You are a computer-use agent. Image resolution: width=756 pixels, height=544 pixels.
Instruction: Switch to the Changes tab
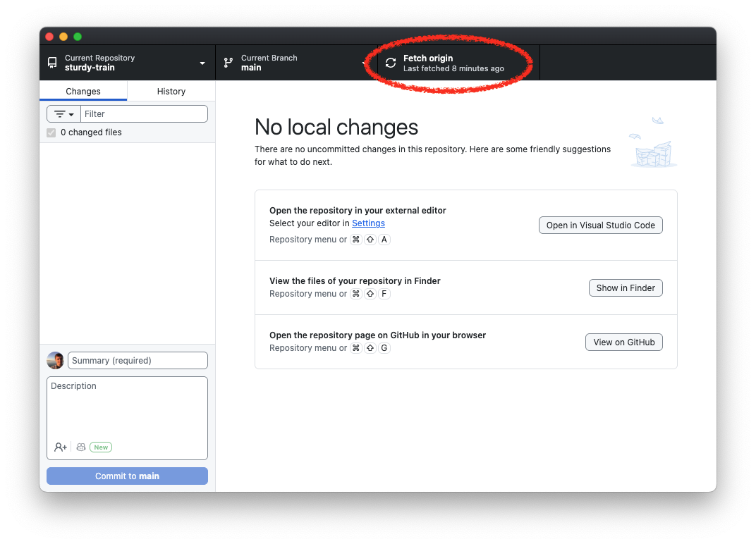(x=83, y=91)
